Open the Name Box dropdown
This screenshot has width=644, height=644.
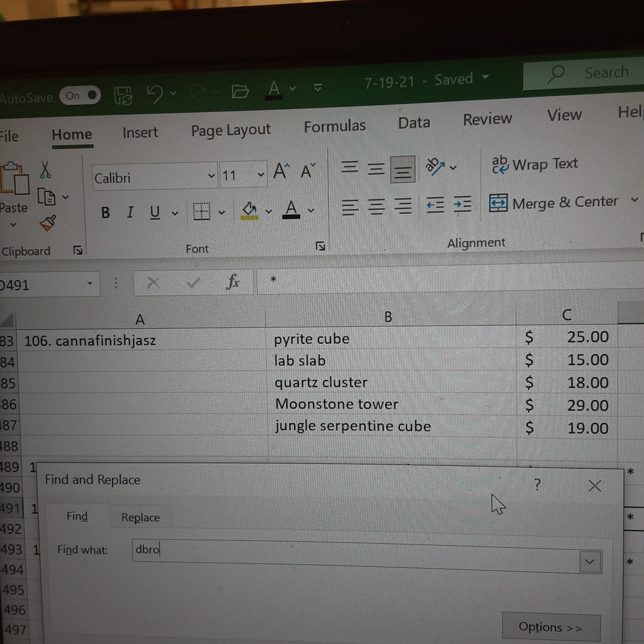tap(89, 284)
